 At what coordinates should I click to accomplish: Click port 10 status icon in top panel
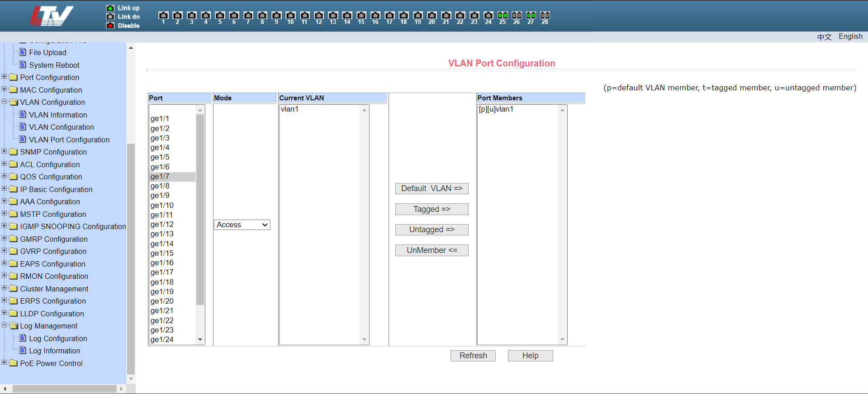point(290,15)
